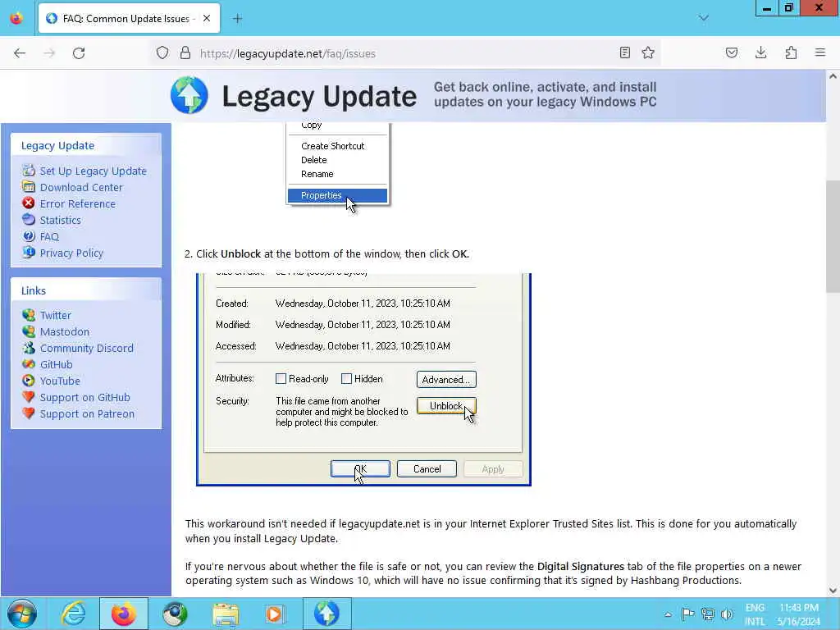Open tracking protection shield icon
The height and width of the screenshot is (630, 840).
coord(162,53)
